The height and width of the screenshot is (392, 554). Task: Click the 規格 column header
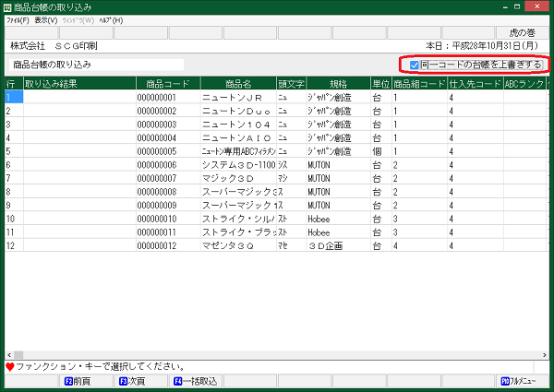(x=339, y=84)
